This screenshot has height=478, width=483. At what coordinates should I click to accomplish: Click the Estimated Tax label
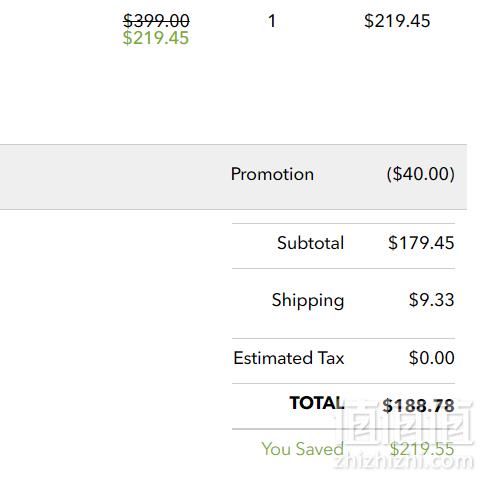(289, 358)
